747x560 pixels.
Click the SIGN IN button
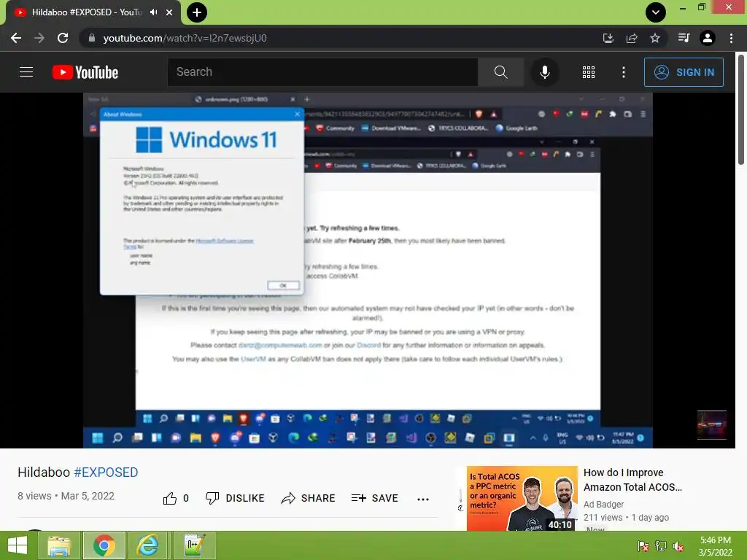(684, 72)
